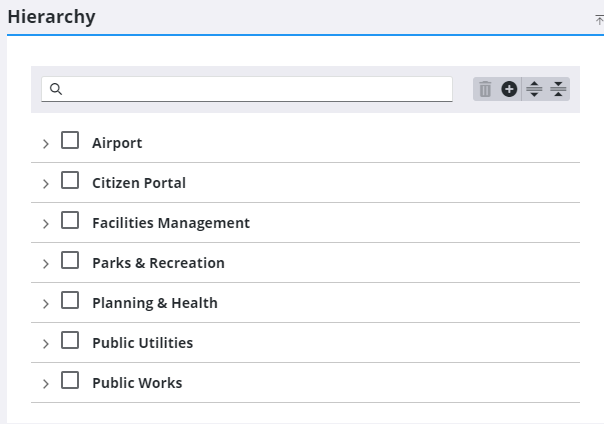This screenshot has width=604, height=424.
Task: Click the add plus icon
Action: tap(509, 90)
